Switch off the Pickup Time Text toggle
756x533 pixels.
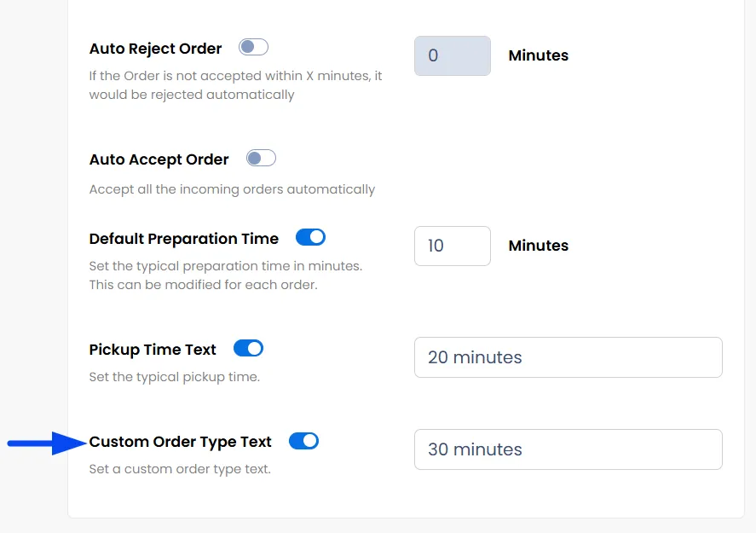(x=248, y=348)
